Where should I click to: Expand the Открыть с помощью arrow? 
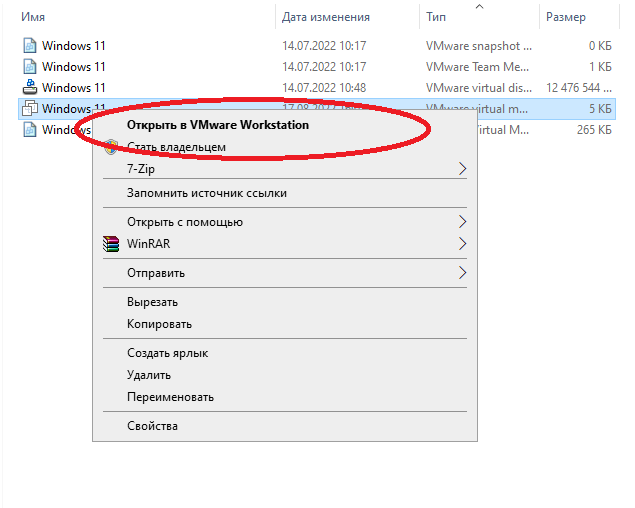tap(462, 222)
